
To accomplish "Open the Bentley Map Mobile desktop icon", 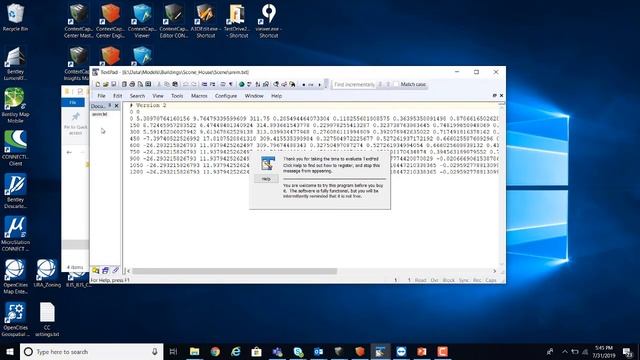I will [15, 106].
